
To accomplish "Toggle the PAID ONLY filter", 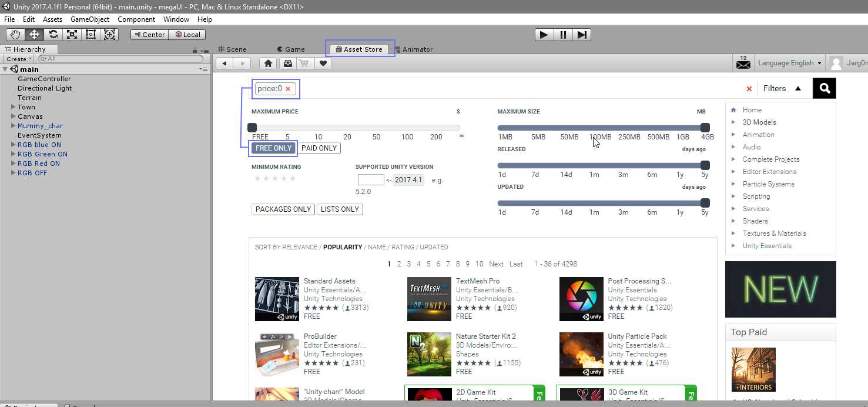I will (x=319, y=148).
